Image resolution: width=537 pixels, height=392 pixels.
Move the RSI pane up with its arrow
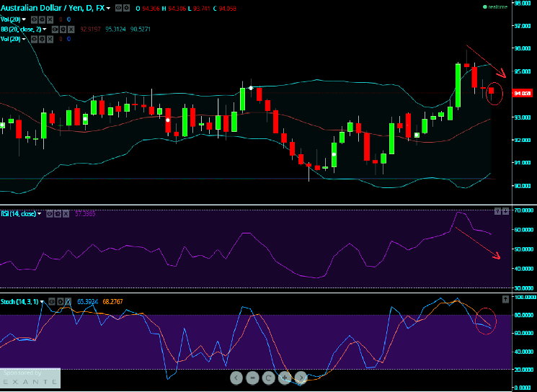coord(497,212)
